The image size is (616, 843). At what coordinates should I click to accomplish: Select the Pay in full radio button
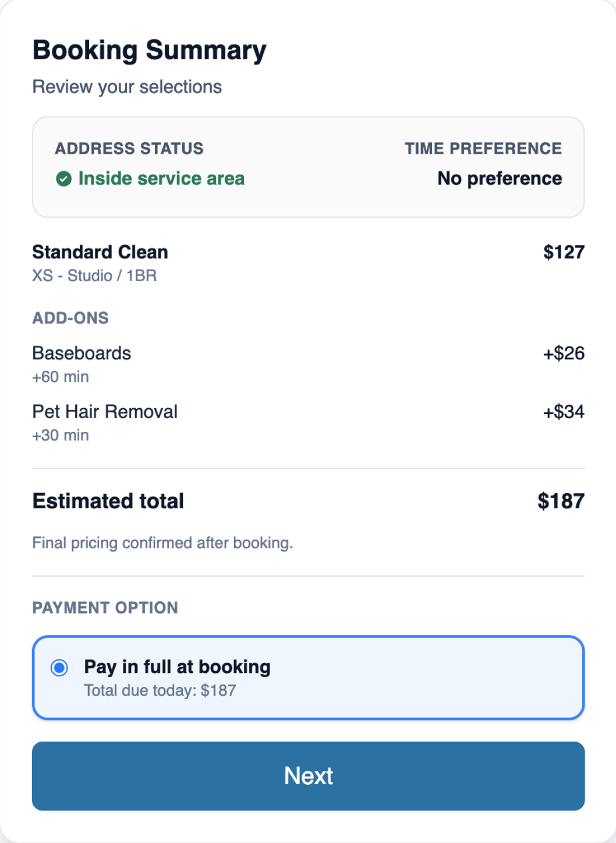point(59,668)
